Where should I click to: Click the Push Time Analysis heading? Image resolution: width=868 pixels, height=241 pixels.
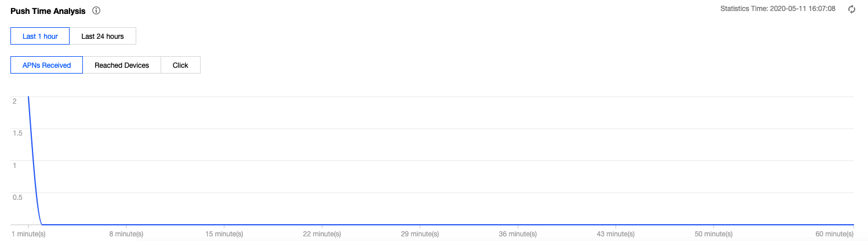tap(48, 11)
